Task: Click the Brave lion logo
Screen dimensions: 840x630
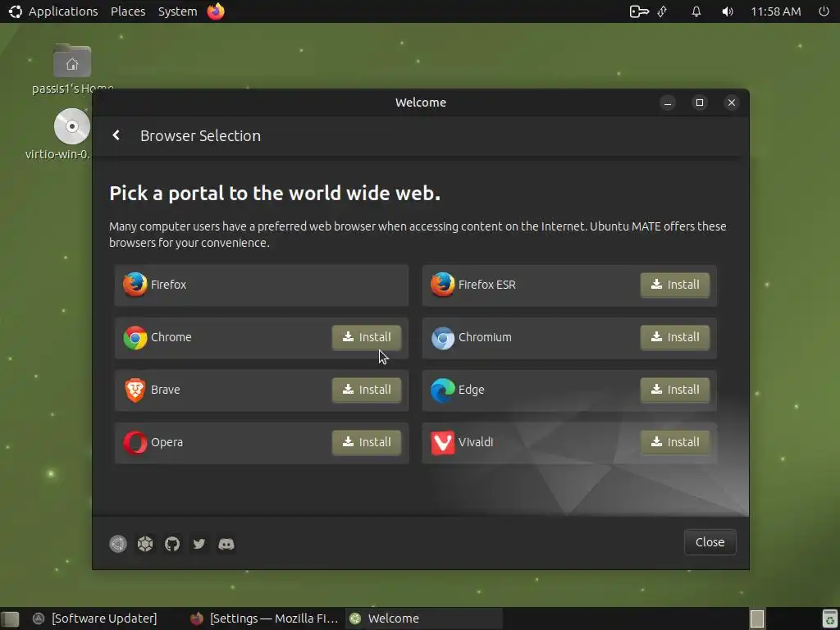Action: (x=135, y=390)
